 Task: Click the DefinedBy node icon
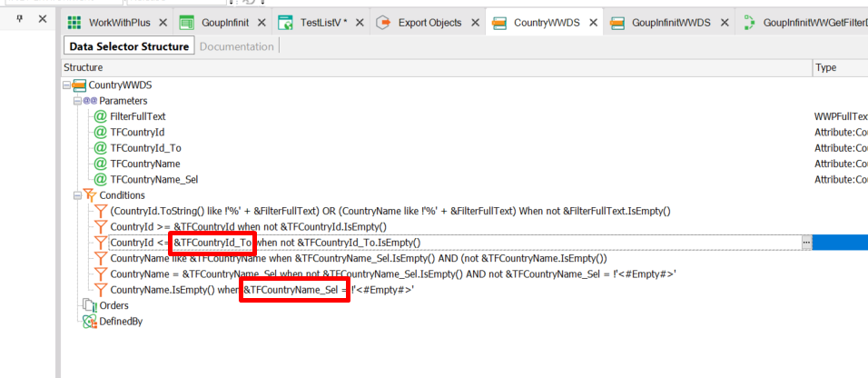pyautogui.click(x=89, y=322)
